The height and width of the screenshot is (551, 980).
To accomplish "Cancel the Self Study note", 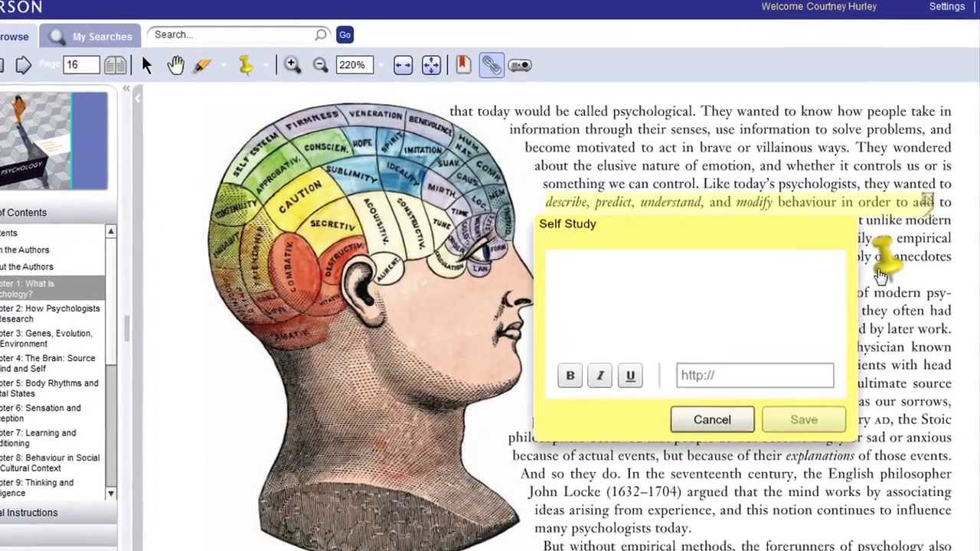I will (712, 419).
